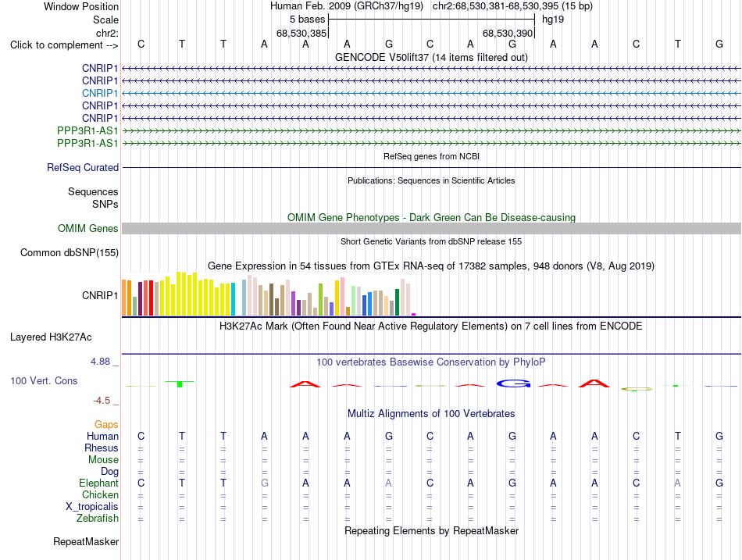Image resolution: width=742 pixels, height=560 pixels.
Task: Open the RefSeq Curated track label
Action: coord(83,168)
